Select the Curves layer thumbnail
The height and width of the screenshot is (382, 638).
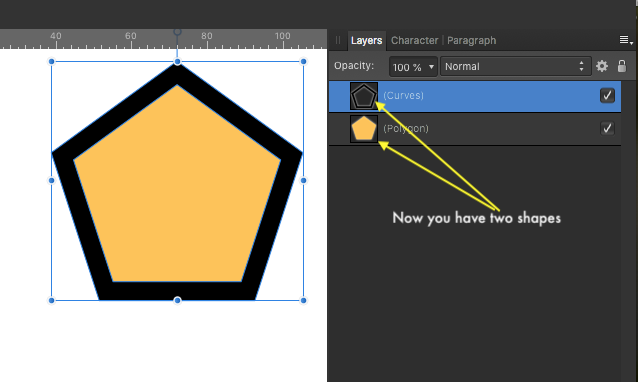pyautogui.click(x=364, y=96)
